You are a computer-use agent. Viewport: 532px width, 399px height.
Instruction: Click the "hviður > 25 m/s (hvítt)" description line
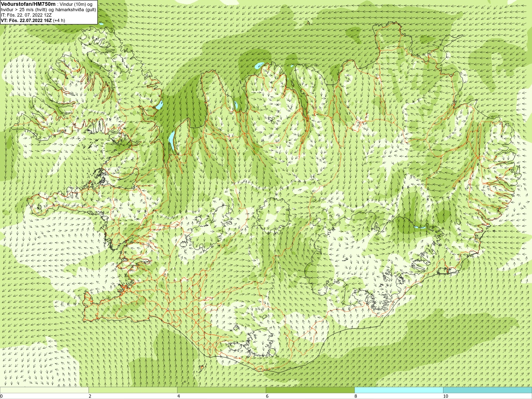[x=49, y=10]
